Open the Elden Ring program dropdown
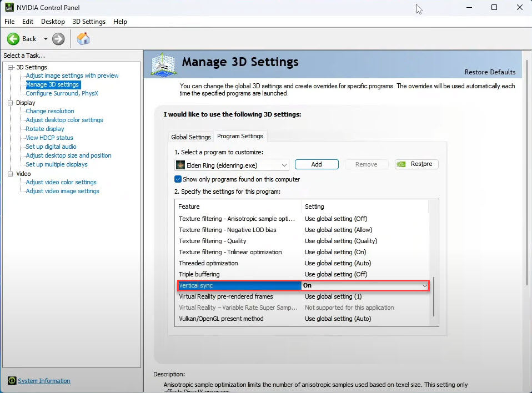The height and width of the screenshot is (393, 532). (284, 165)
